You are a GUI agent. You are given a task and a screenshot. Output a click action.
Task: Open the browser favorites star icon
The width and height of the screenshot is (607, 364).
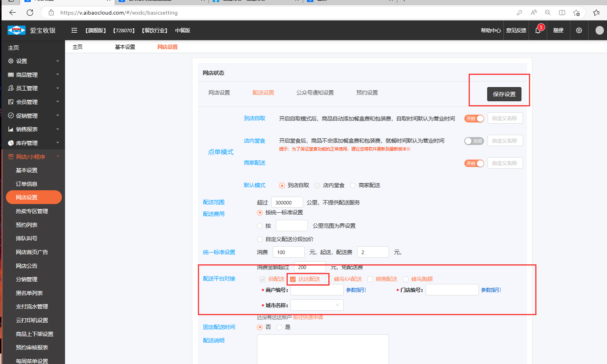click(576, 13)
